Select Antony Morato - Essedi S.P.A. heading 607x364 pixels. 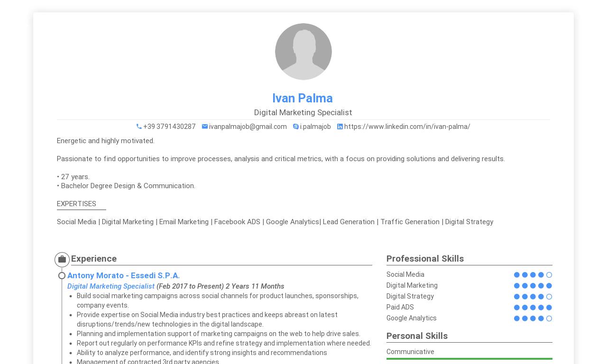click(x=123, y=275)
